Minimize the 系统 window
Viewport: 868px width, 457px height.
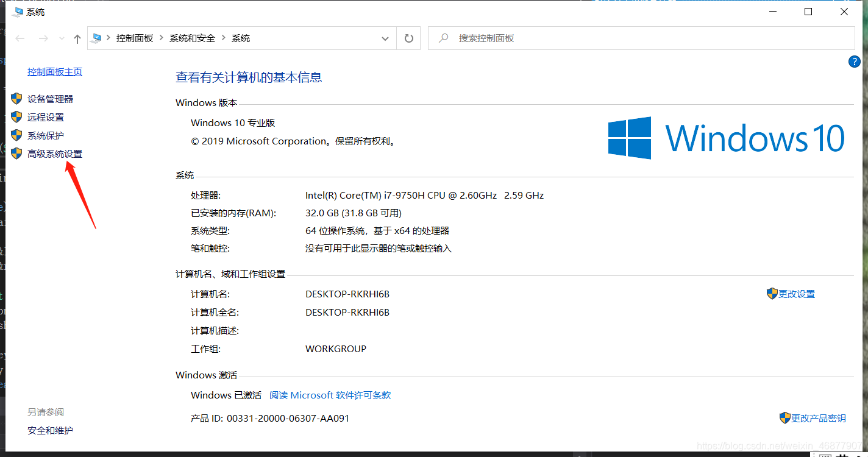pos(773,12)
